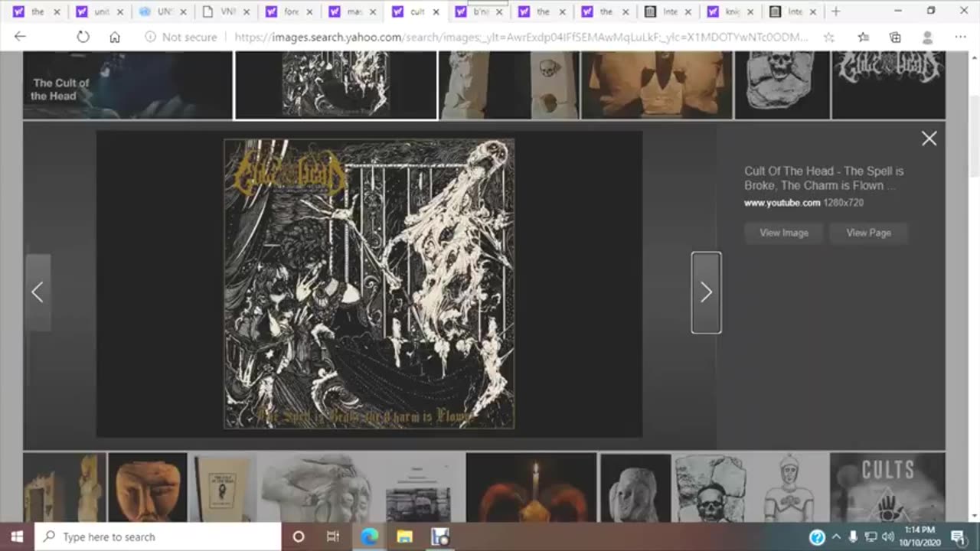Open the Collections icon in toolbar
This screenshot has width=980, height=551.
[x=895, y=37]
